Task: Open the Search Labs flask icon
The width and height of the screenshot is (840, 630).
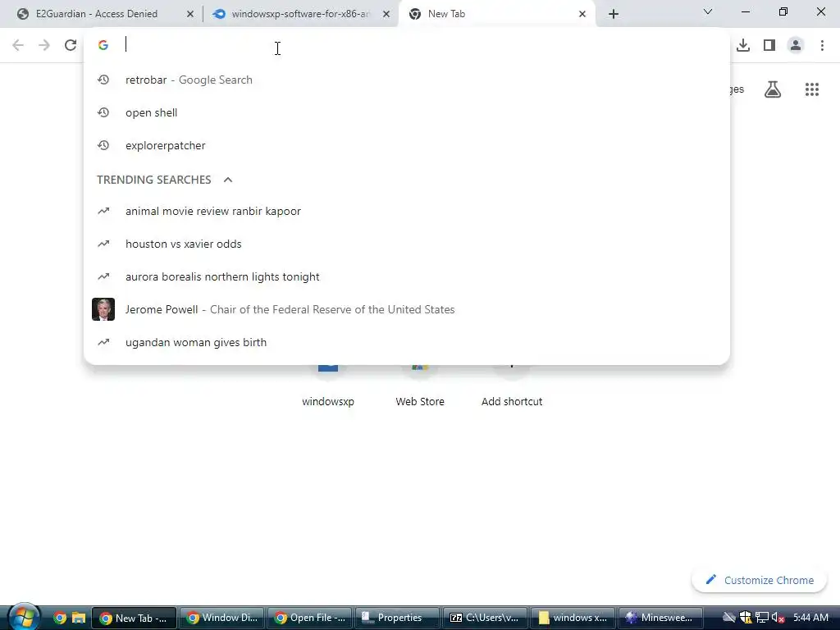Action: [x=772, y=89]
